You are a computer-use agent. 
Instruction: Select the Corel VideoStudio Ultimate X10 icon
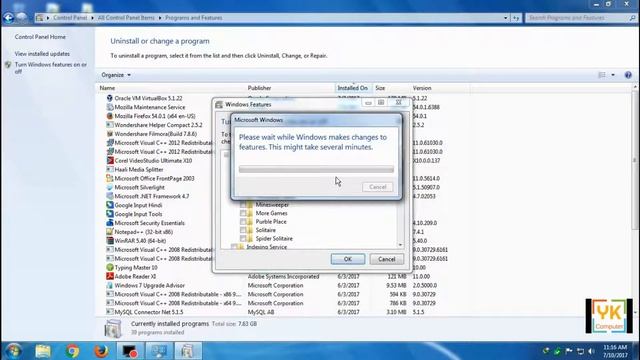109,160
